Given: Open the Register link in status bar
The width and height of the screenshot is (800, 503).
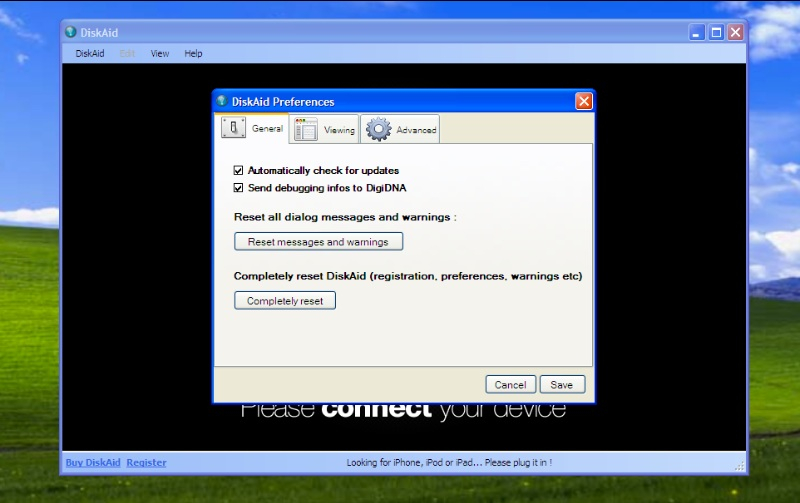Looking at the screenshot, I should click(147, 463).
